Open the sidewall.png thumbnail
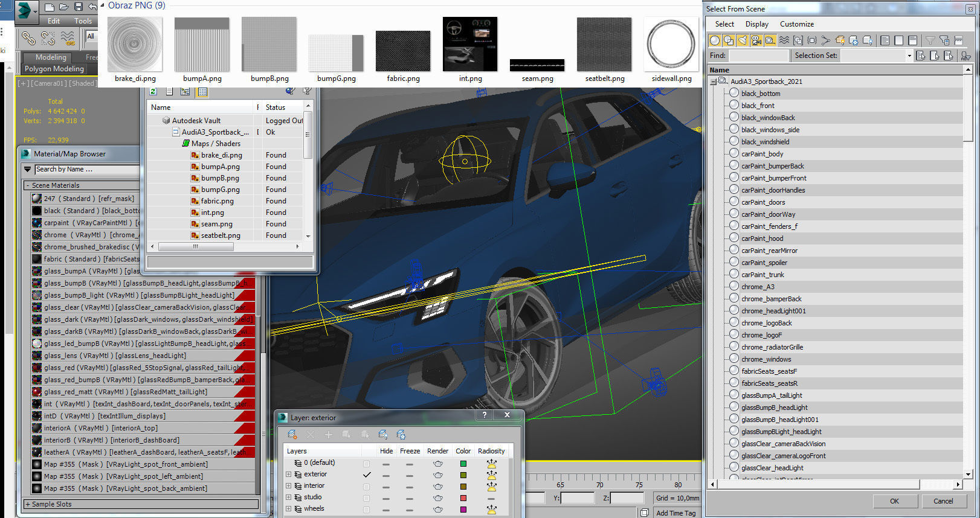Image resolution: width=980 pixels, height=518 pixels. click(x=671, y=43)
